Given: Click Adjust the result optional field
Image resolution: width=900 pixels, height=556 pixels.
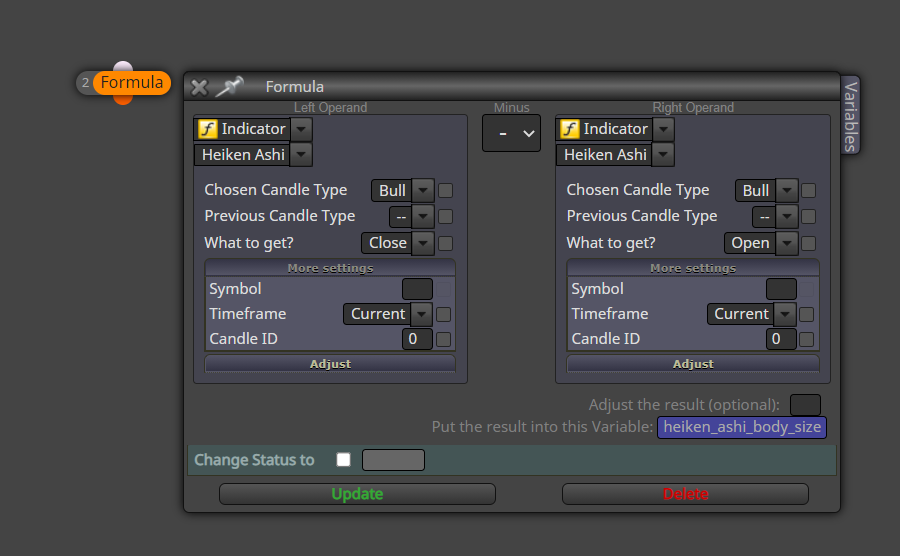Looking at the screenshot, I should (x=805, y=405).
